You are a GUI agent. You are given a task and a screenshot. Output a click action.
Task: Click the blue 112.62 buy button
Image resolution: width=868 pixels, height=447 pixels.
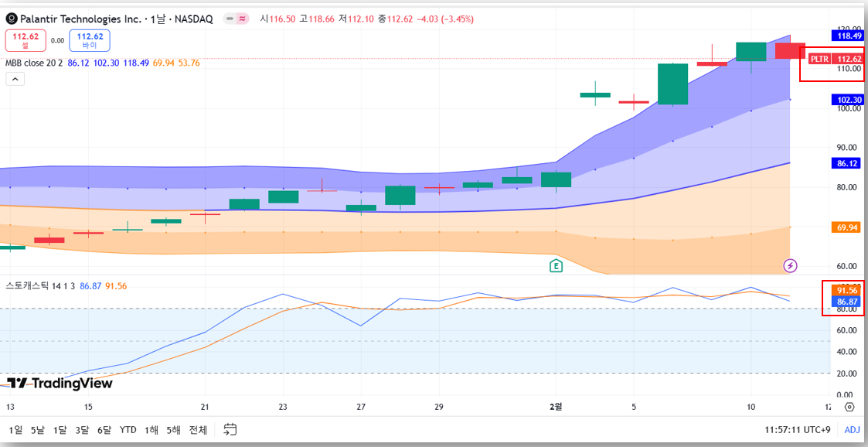90,40
